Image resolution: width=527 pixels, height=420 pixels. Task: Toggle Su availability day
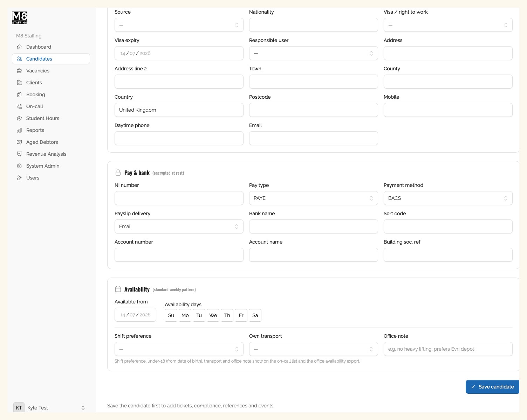click(171, 315)
